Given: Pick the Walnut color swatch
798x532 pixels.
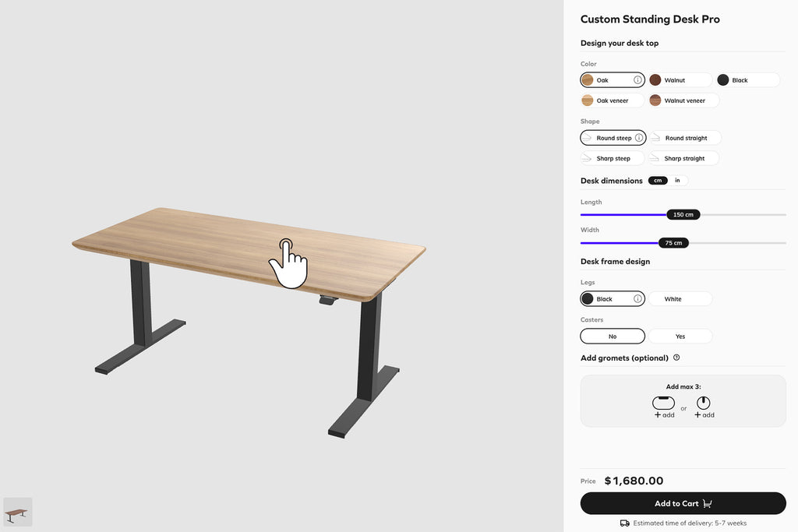Looking at the screenshot, I should 680,80.
